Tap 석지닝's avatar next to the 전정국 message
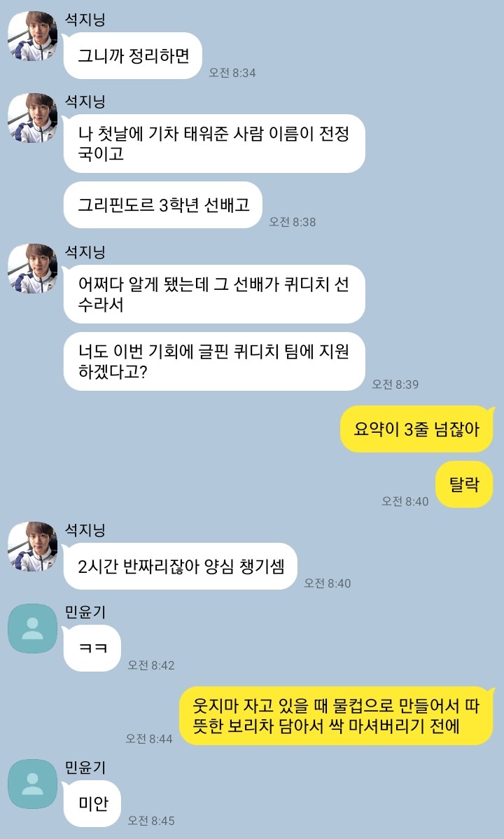This screenshot has width=504, height=839. (33, 118)
